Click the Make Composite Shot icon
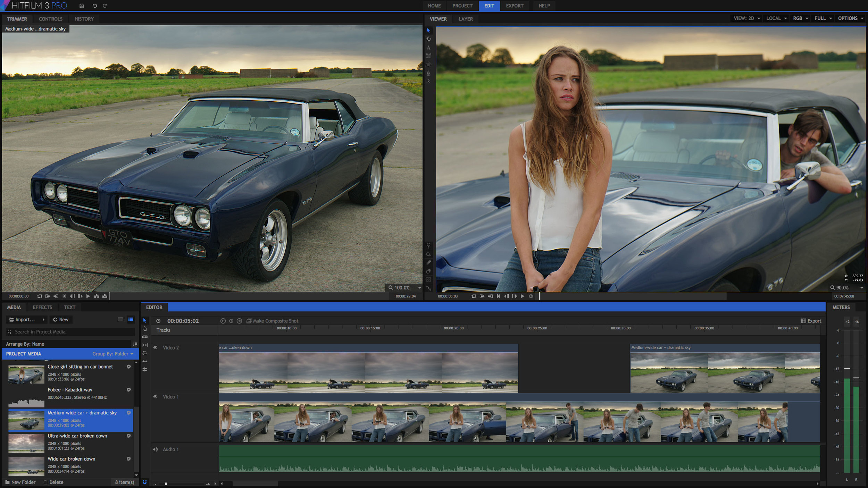The height and width of the screenshot is (488, 868). pyautogui.click(x=249, y=321)
